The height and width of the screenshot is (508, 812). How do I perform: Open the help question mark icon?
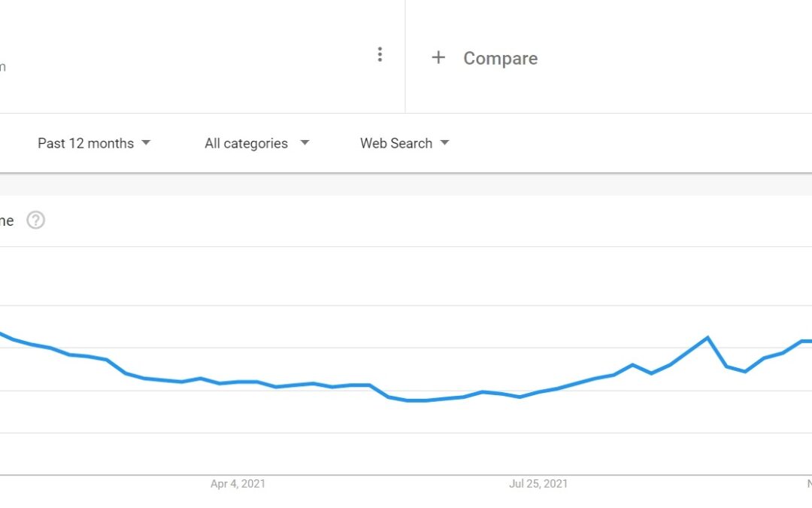[36, 221]
